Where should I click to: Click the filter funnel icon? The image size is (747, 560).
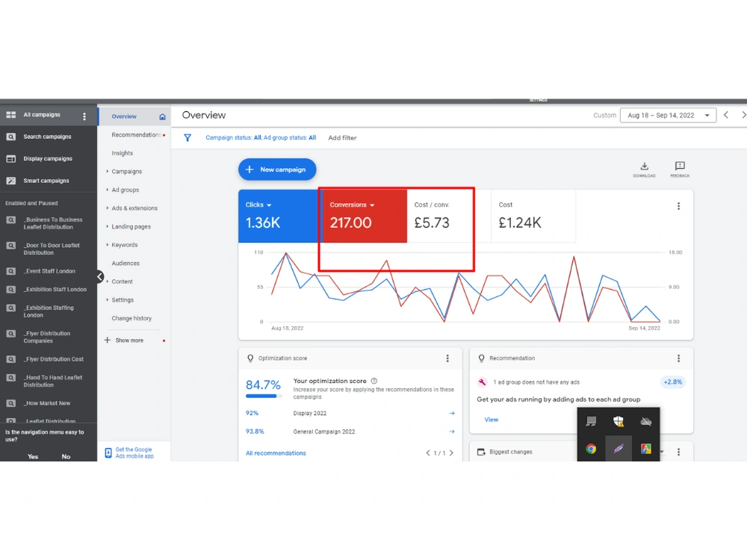click(x=187, y=137)
